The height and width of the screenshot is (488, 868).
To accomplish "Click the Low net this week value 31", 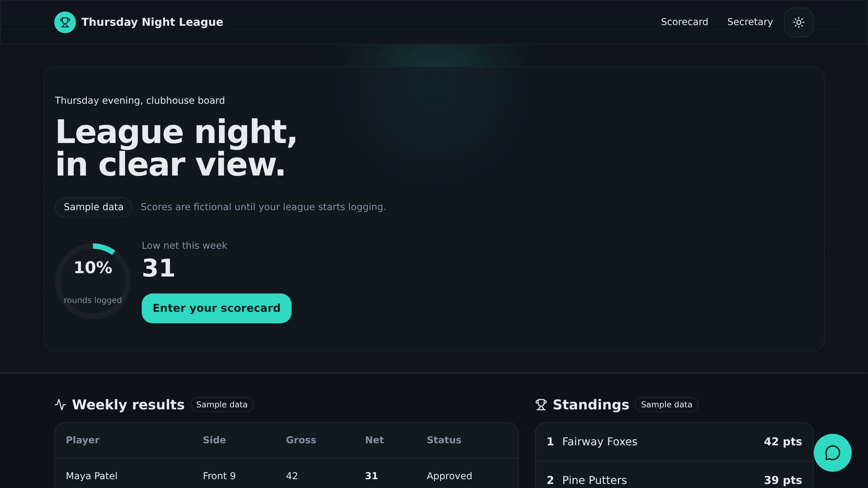I will [158, 268].
